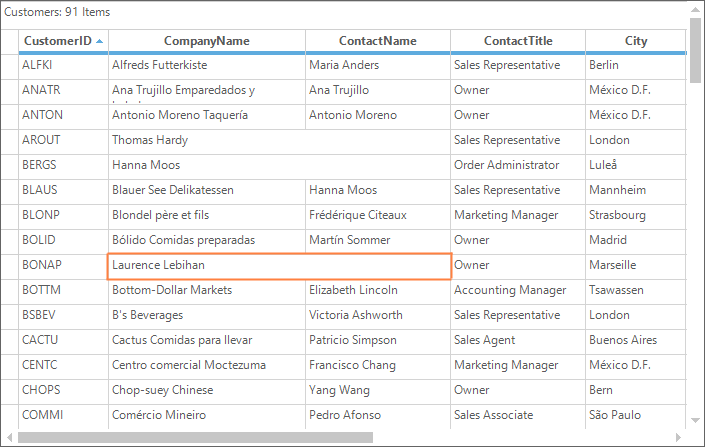This screenshot has width=705, height=447.
Task: Click the Cactus Comidas para llevar cell
Action: point(207,340)
